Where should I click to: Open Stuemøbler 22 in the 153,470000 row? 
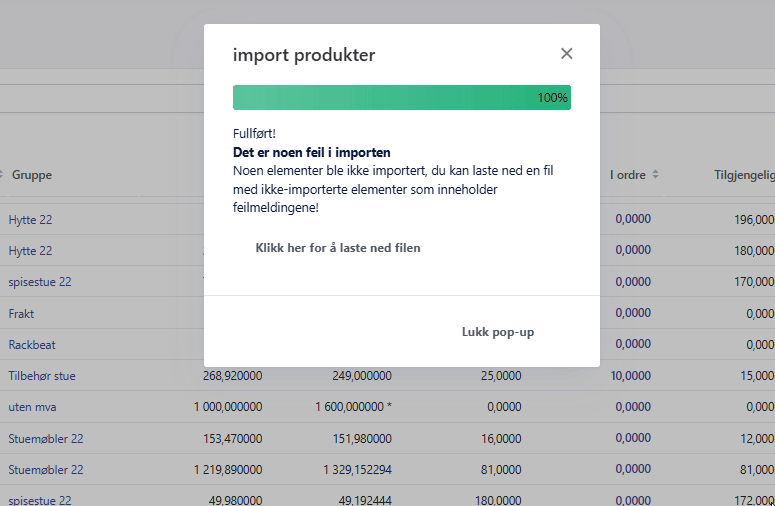point(46,438)
